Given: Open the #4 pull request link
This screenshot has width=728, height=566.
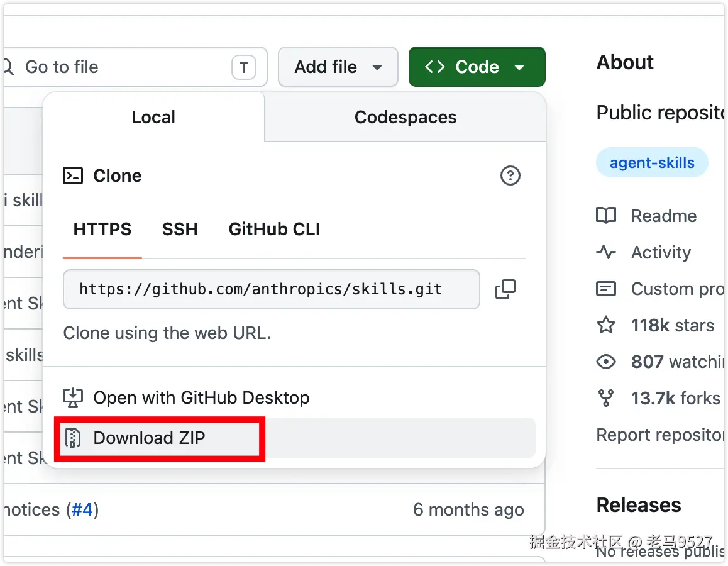Looking at the screenshot, I should (x=82, y=510).
